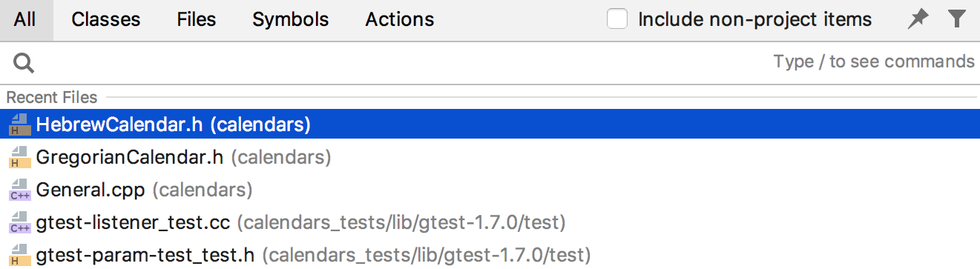980x269 pixels.
Task: Switch to the Actions tab
Action: coord(400,19)
